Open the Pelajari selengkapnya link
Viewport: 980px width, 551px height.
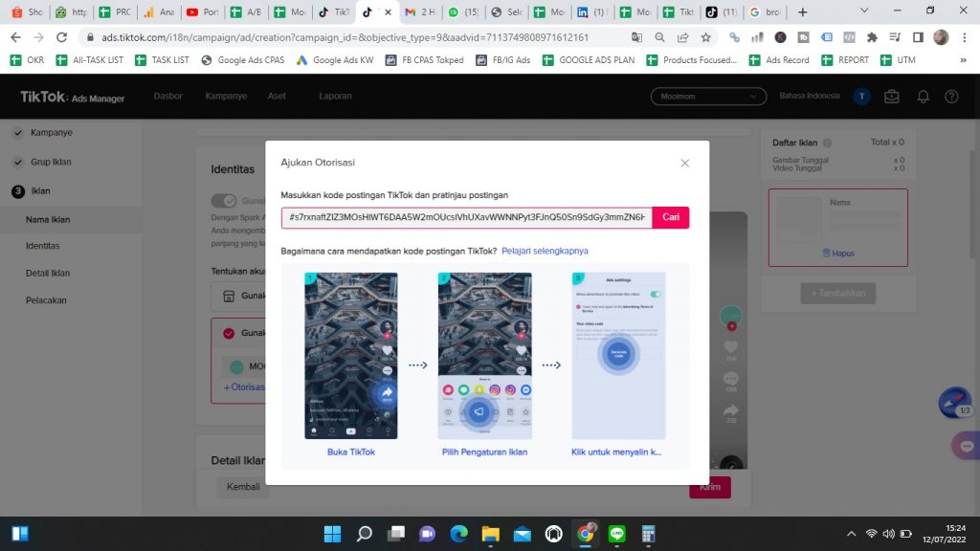point(545,251)
